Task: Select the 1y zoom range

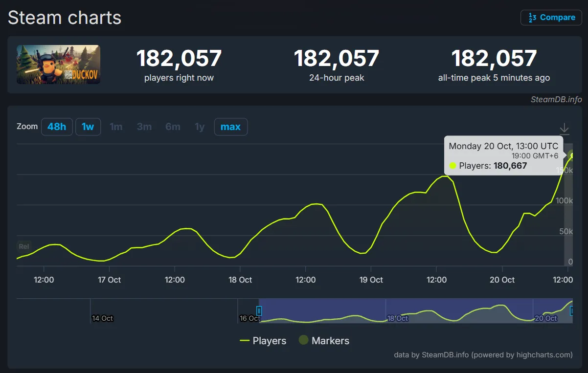Action: tap(200, 127)
